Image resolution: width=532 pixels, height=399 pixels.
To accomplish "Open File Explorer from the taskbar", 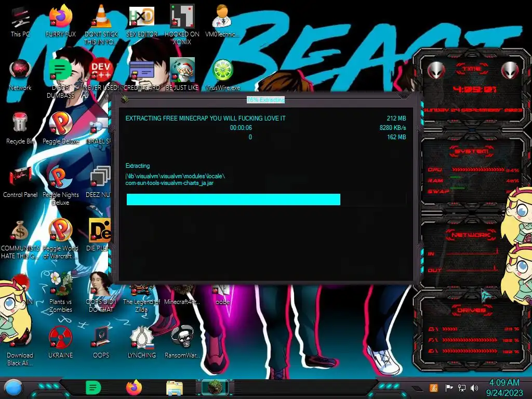I will coord(175,388).
